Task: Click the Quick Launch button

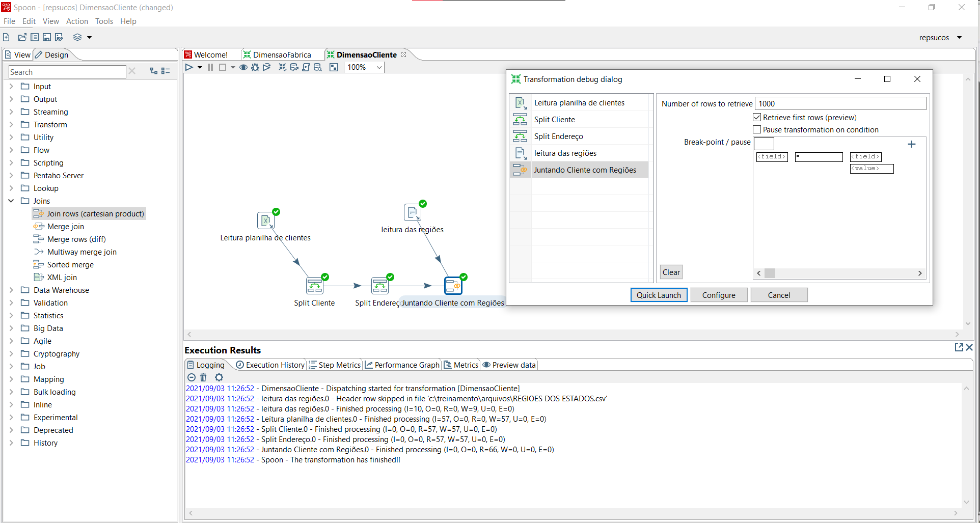Action: pyautogui.click(x=659, y=295)
